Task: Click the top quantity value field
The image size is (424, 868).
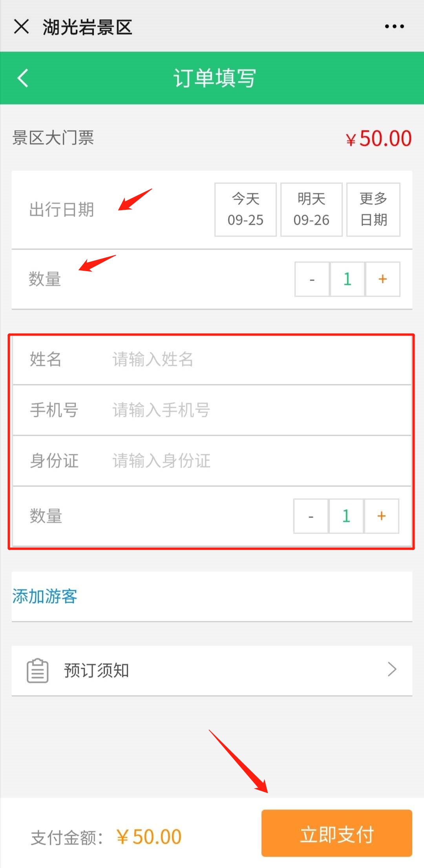Action: click(347, 279)
